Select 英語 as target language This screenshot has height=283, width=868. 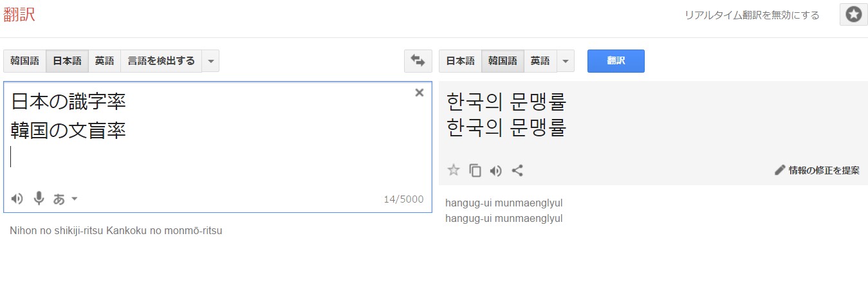pyautogui.click(x=540, y=61)
